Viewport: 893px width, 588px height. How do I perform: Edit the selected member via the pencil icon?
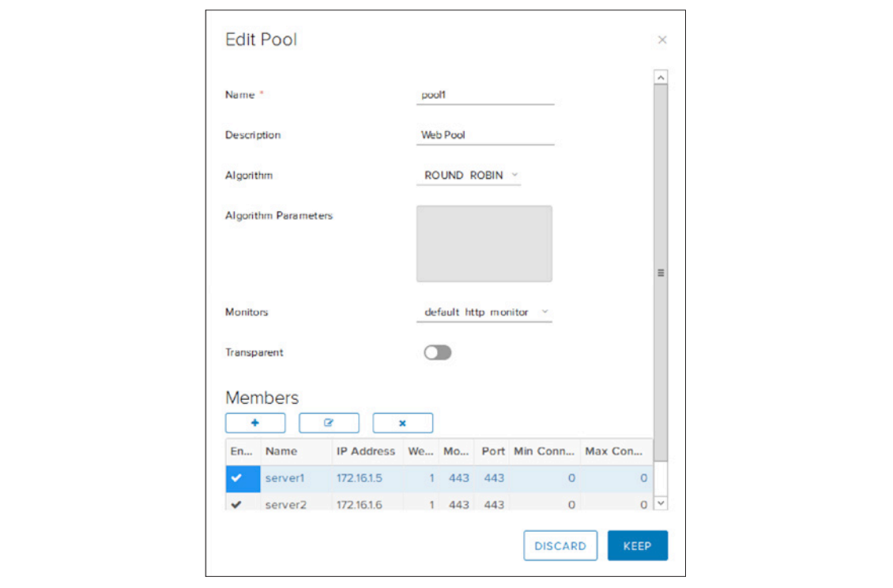coord(329,422)
